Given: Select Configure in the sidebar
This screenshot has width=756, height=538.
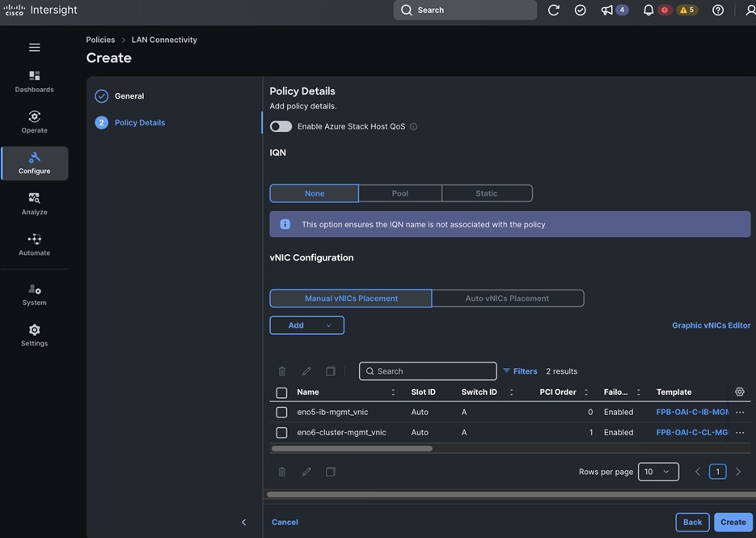Looking at the screenshot, I should coord(34,163).
